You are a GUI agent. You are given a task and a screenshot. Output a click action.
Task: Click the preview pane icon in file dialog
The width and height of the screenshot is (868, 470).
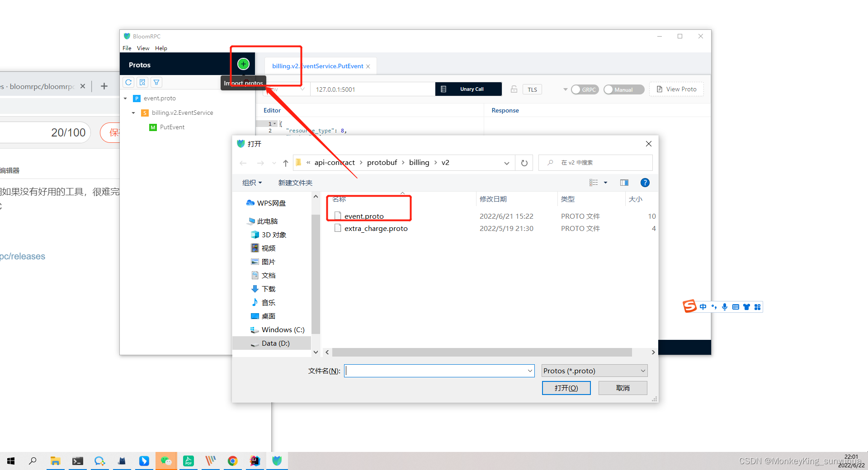[x=624, y=183]
